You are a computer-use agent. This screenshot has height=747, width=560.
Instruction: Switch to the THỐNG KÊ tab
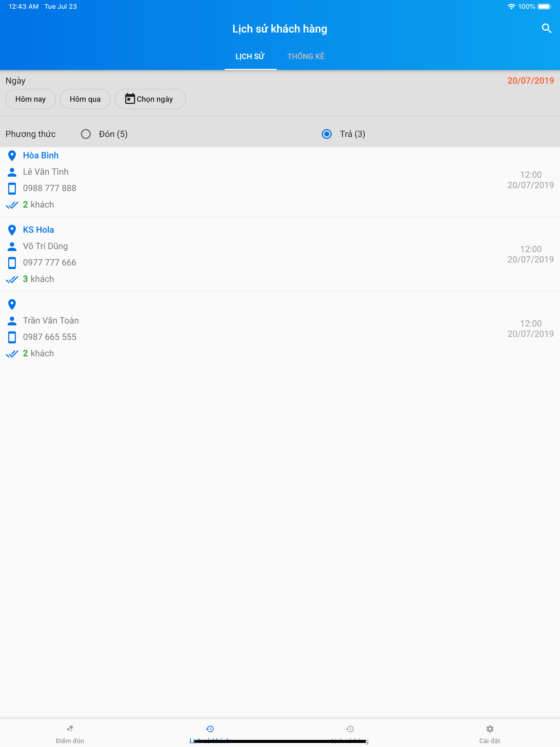[x=306, y=56]
